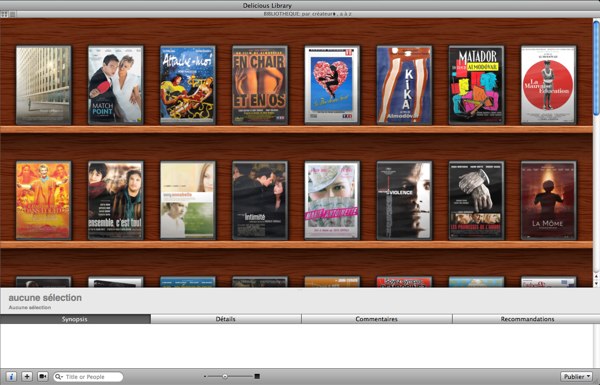Click the scrollbar down arrow
Image resolution: width=600 pixels, height=385 pixels.
point(597,283)
